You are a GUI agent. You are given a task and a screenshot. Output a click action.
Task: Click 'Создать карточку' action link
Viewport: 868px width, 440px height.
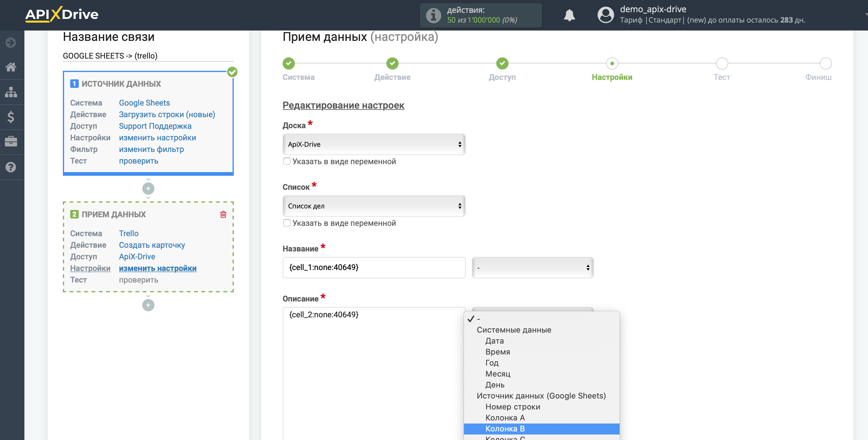[152, 245]
